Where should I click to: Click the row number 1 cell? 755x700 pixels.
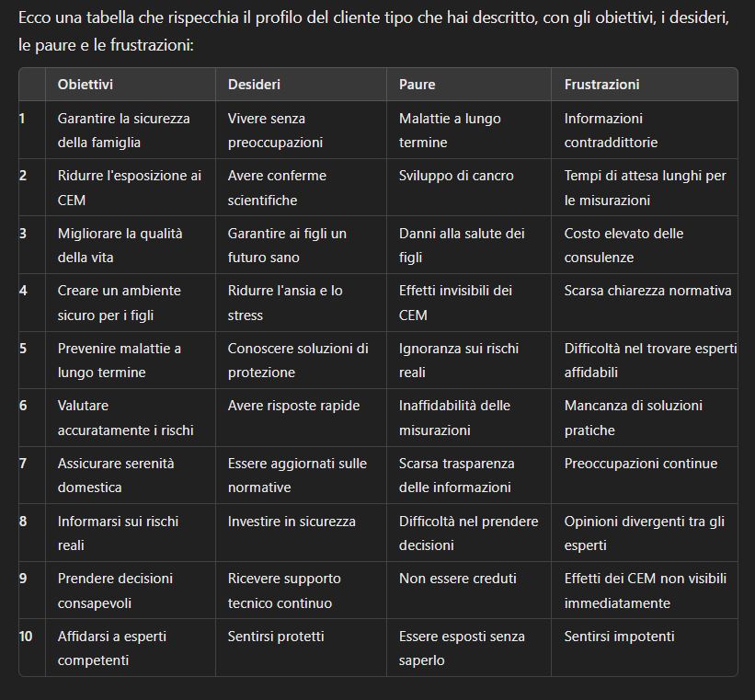pos(23,119)
